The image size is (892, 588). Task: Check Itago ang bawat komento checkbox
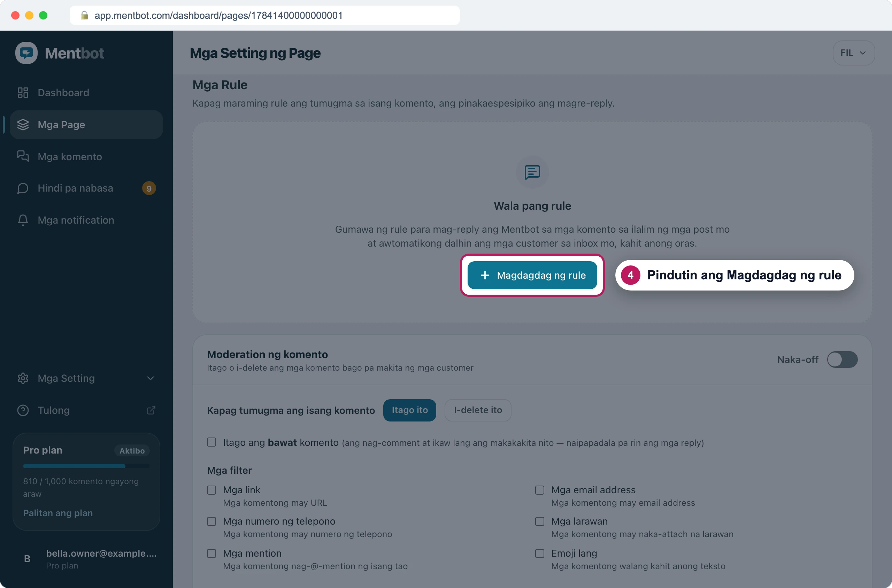212,442
